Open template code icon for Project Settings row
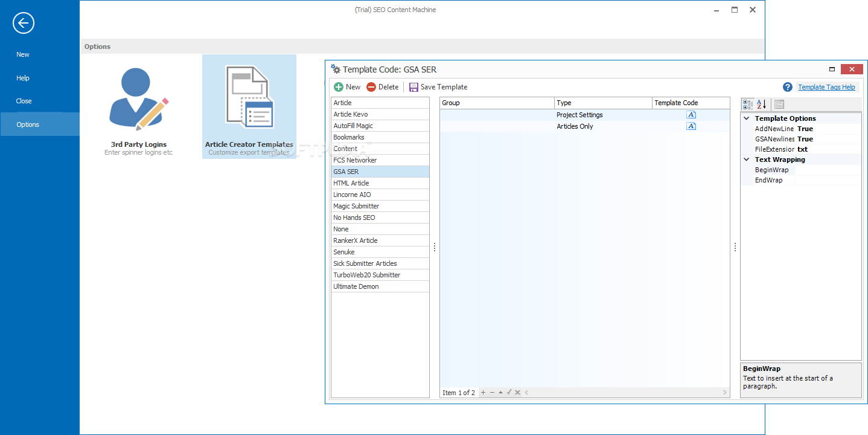This screenshot has width=868, height=435. (691, 115)
